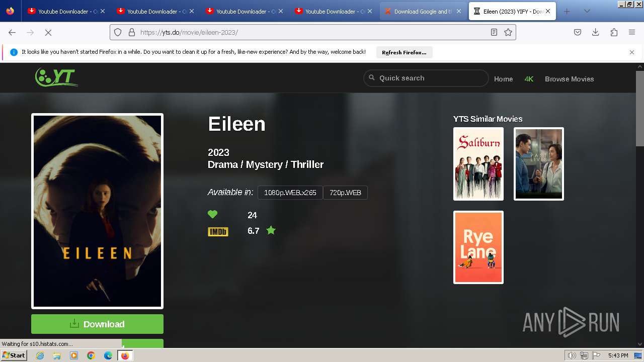Click the address bar URL field
The height and width of the screenshot is (362, 644).
click(312, 32)
